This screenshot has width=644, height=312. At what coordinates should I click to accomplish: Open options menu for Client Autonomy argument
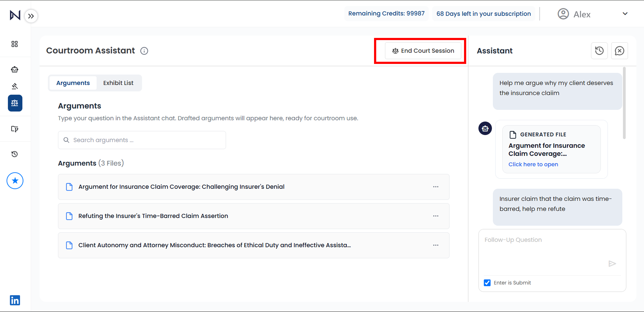436,245
